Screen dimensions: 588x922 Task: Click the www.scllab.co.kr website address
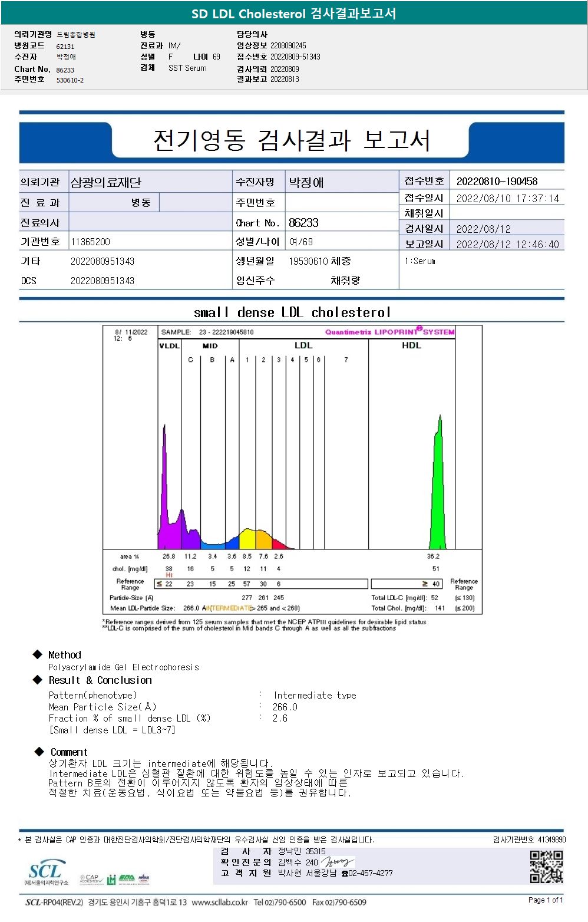(220, 902)
